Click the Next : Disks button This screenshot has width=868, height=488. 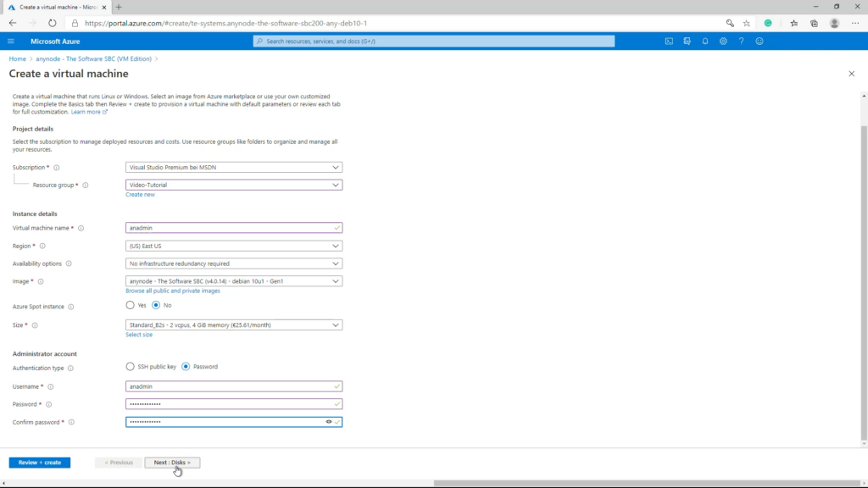pos(172,463)
